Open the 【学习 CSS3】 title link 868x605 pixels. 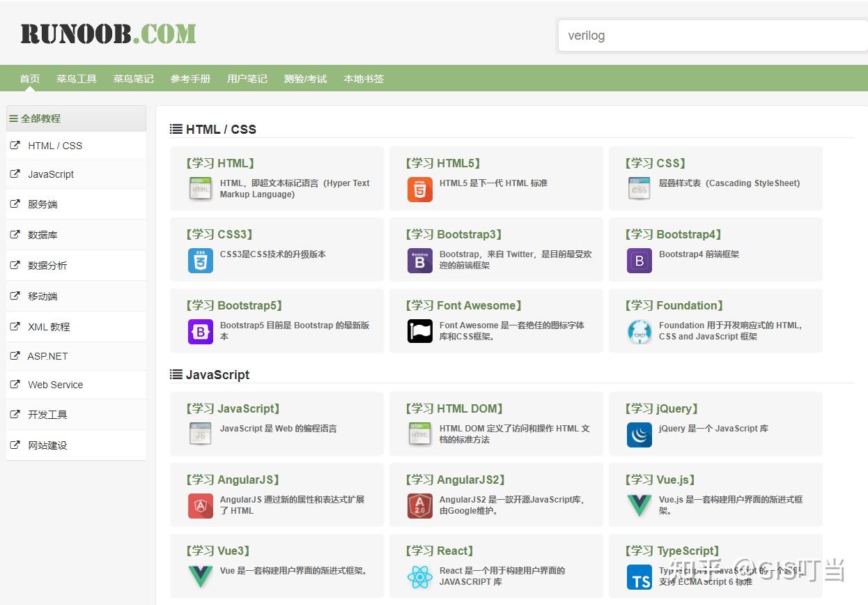pos(219,234)
